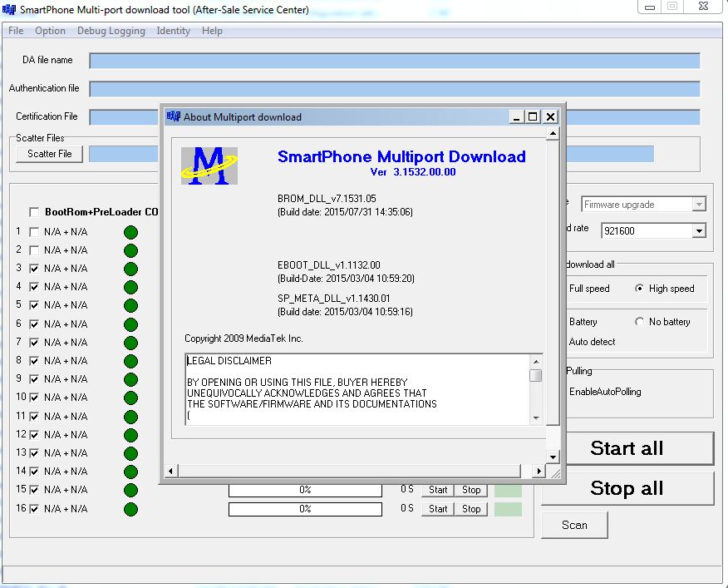Click the main window title bar application icon
Viewport: 728px width, 588px height.
click(x=9, y=10)
